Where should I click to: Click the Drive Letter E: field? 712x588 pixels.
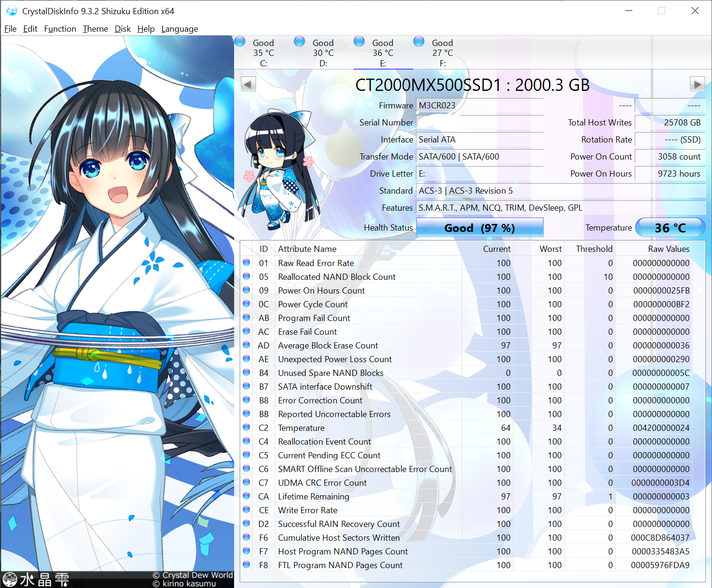[x=479, y=174]
